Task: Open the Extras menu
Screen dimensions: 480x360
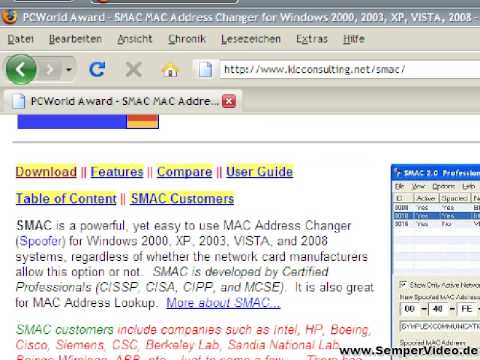Action: coord(312,39)
